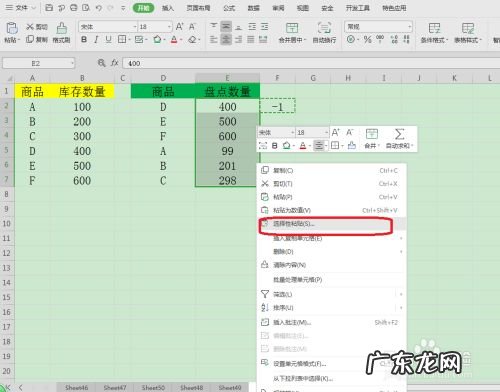Open the ribbon font name dropdown
The width and height of the screenshot is (500, 392).
(x=135, y=27)
